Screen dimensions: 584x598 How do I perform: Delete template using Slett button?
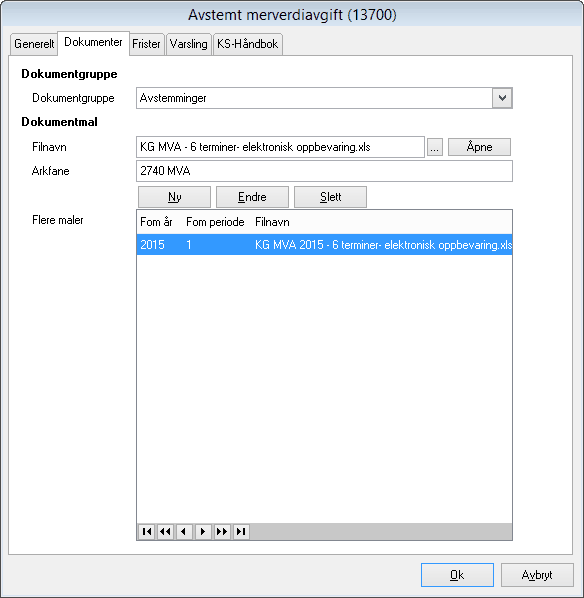pyautogui.click(x=330, y=197)
